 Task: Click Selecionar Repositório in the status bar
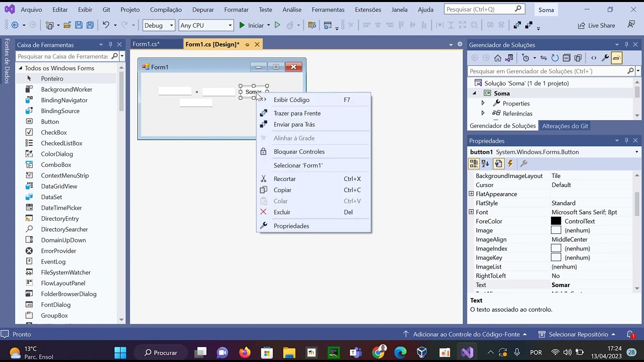[577, 334]
